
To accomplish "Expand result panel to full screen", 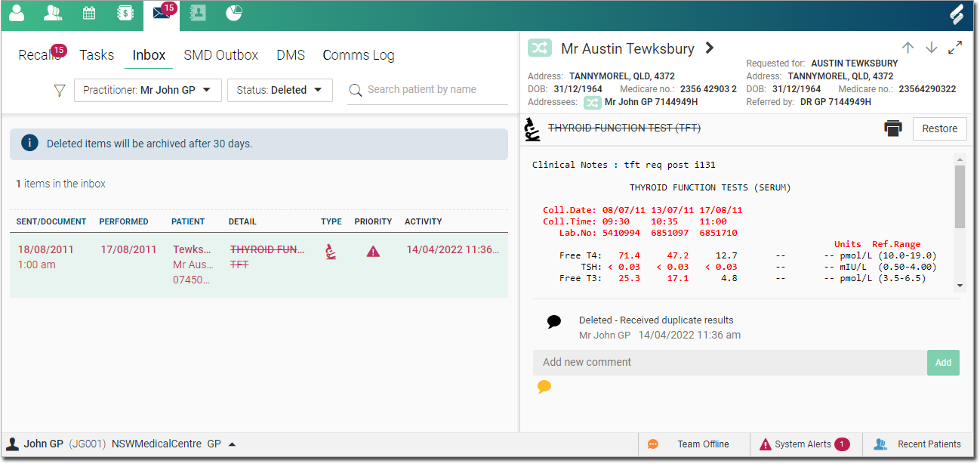I will coord(955,48).
